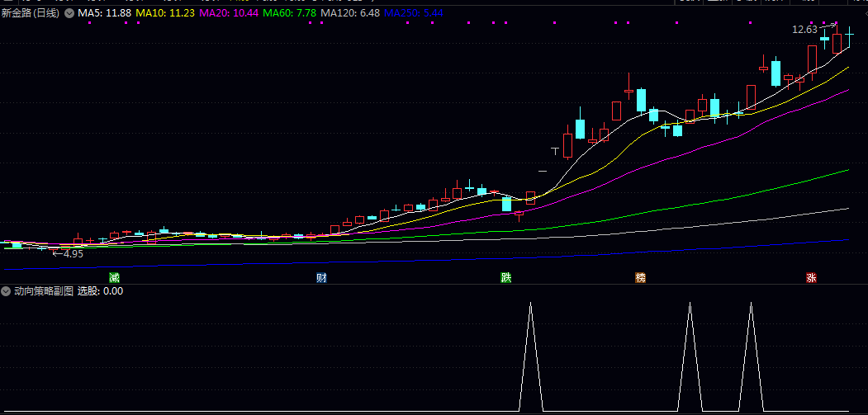
Task: Select the MA60: 7.78 indicator label
Action: (x=289, y=13)
